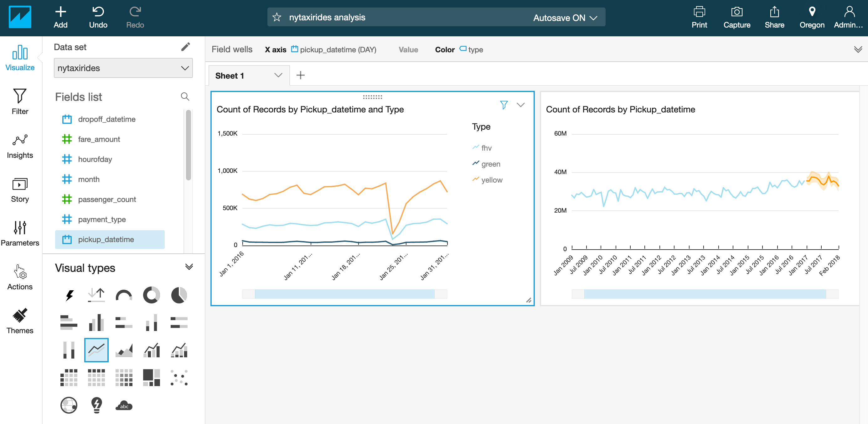868x424 pixels.
Task: Toggle the fhv legend series
Action: [x=482, y=148]
